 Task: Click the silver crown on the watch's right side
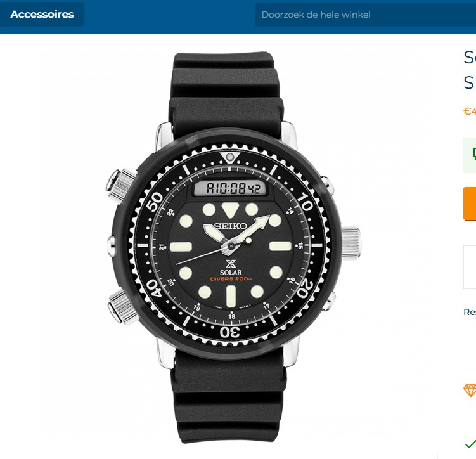pyautogui.click(x=351, y=243)
